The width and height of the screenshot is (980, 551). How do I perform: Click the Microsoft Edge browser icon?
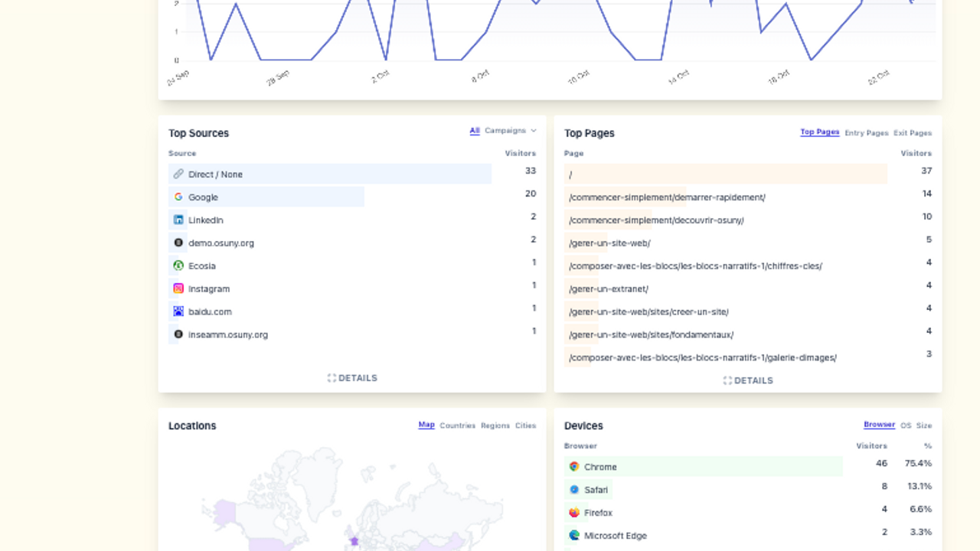tap(573, 536)
